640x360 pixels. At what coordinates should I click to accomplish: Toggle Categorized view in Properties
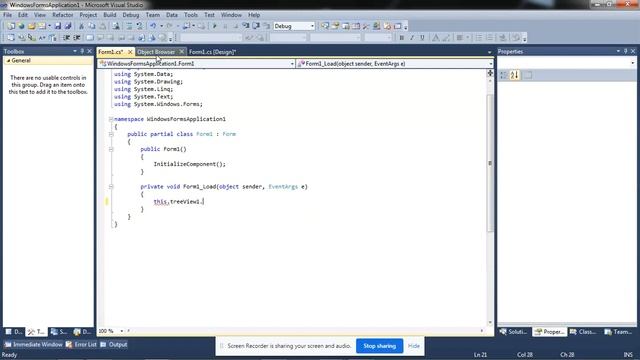coord(504,75)
